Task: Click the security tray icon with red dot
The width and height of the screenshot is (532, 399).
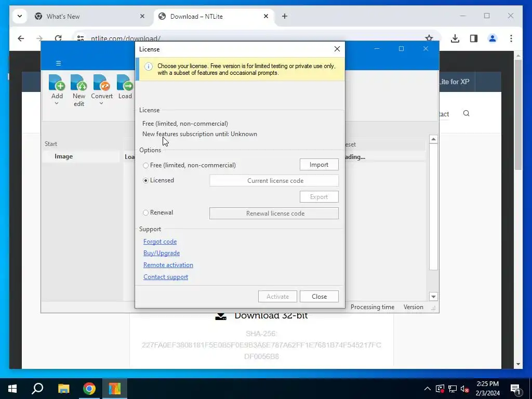Action: point(440,389)
